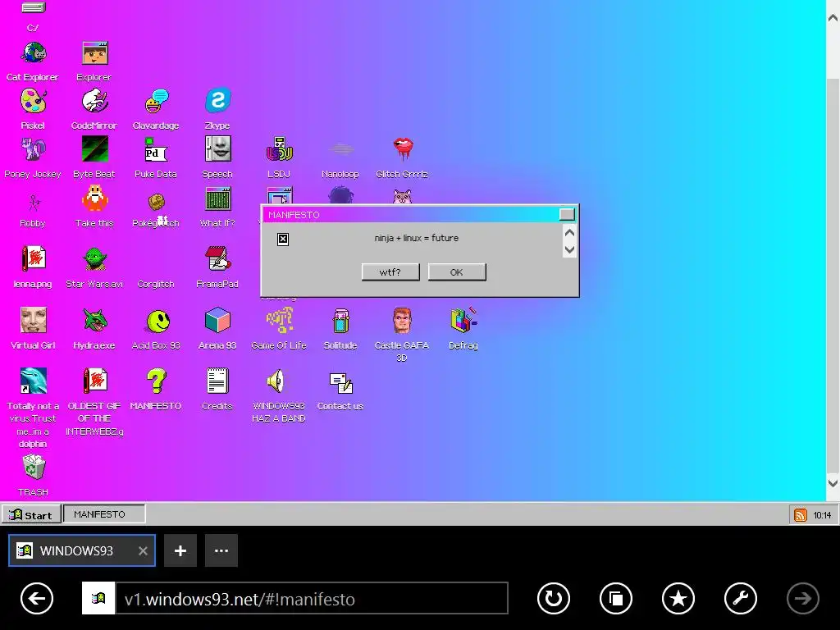Screen dimensions: 840x630
Task: Open Contact us icon
Action: [340, 383]
